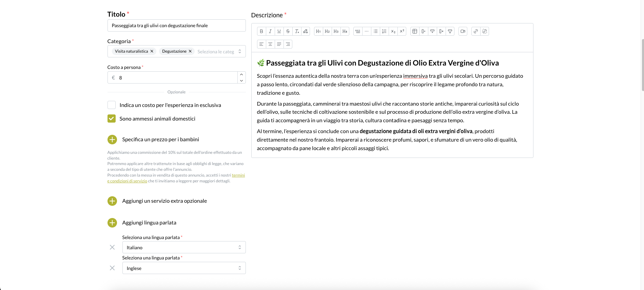Insert a video into description
Viewport: 644px width, 290px height.
click(463, 31)
